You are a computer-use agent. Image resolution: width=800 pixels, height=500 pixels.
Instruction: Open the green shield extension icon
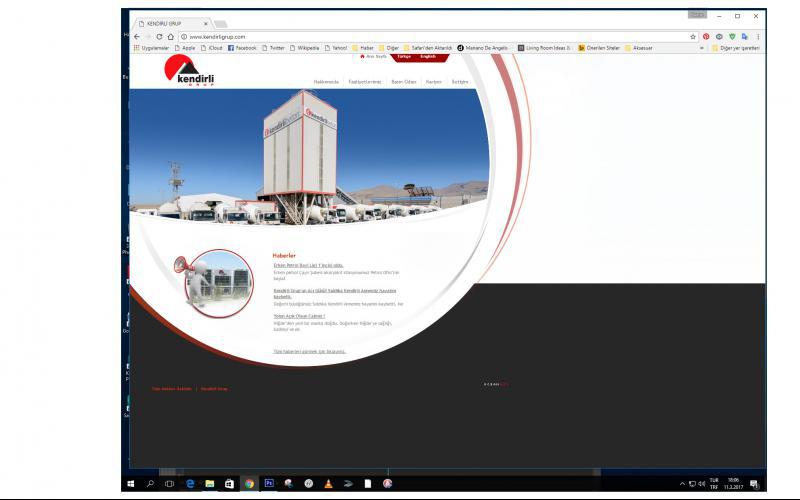tap(732, 37)
